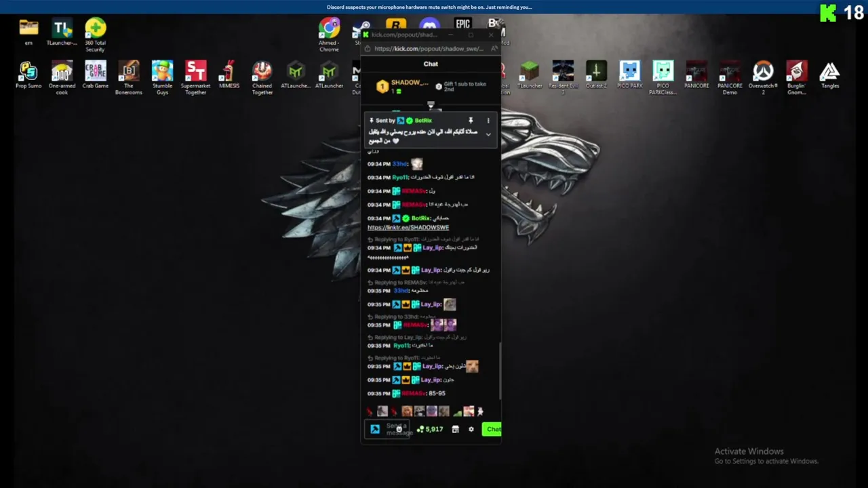Screen dimensions: 868x488
Task: Open Ahmed - Chrome desktop shortcut
Action: pyautogui.click(x=329, y=35)
